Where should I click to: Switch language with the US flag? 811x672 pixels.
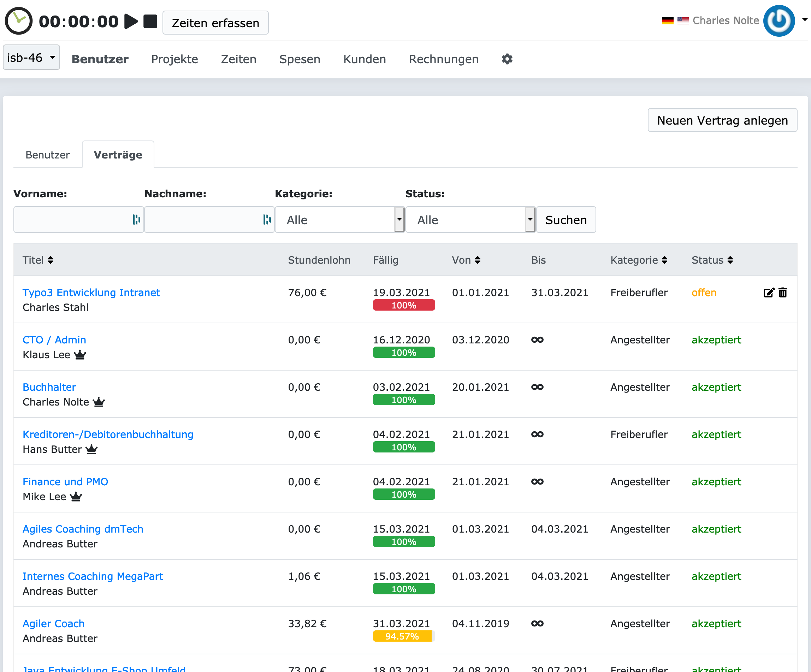tap(683, 21)
